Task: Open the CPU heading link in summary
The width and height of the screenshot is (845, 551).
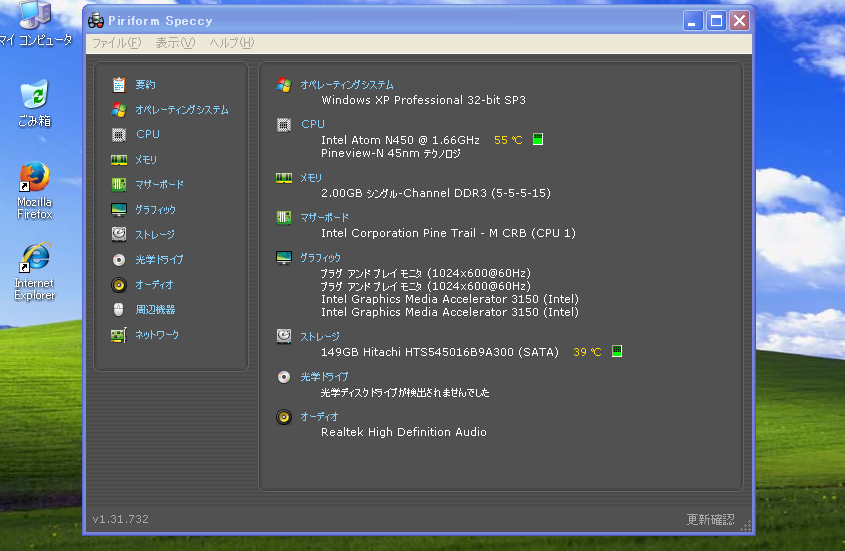Action: point(313,125)
